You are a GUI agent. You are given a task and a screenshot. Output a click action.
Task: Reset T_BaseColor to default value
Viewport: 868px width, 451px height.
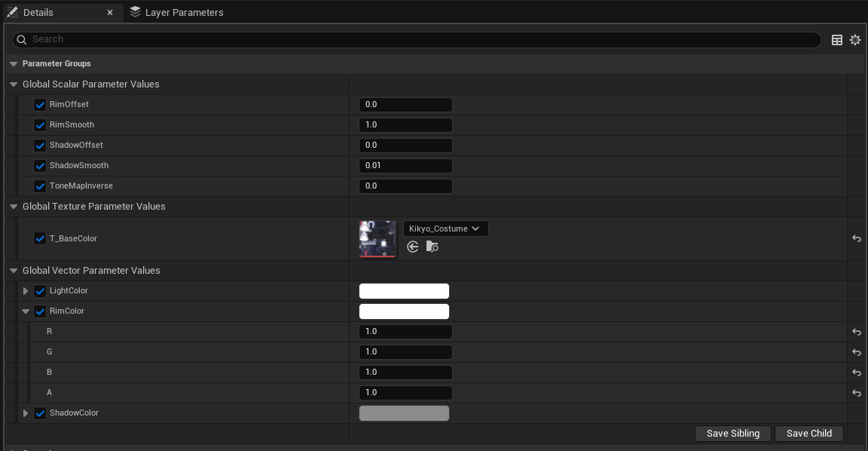(857, 239)
